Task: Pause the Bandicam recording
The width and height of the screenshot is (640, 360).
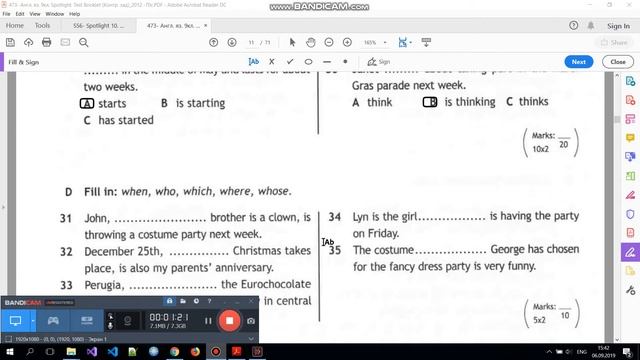Action: [x=208, y=321]
